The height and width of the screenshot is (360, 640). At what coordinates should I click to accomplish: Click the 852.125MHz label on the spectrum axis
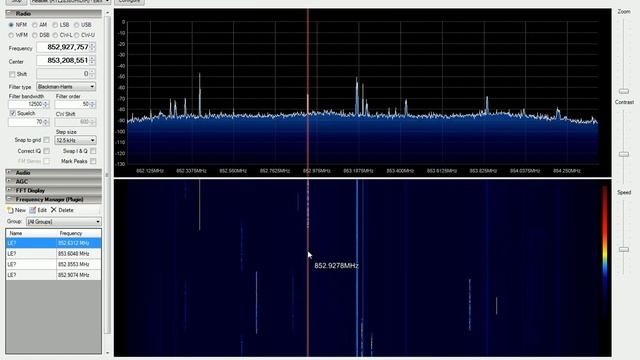pyautogui.click(x=150, y=171)
